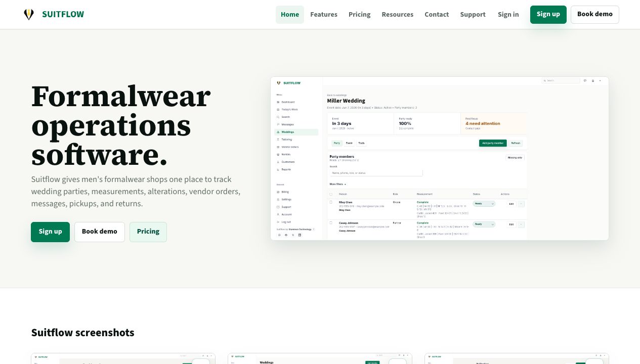Click the Missing only button in preview
The image size is (640, 364).
click(x=515, y=158)
